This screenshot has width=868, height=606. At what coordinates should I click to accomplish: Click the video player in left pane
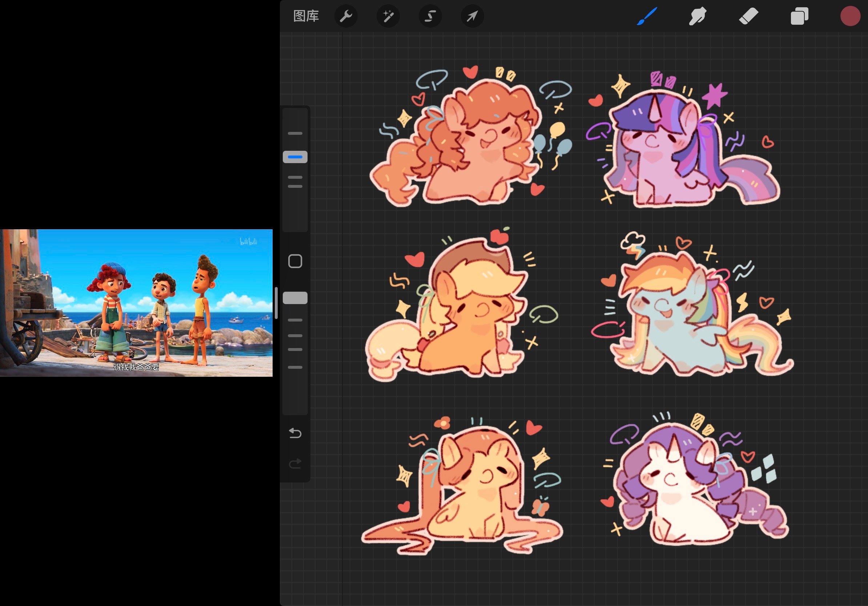136,303
